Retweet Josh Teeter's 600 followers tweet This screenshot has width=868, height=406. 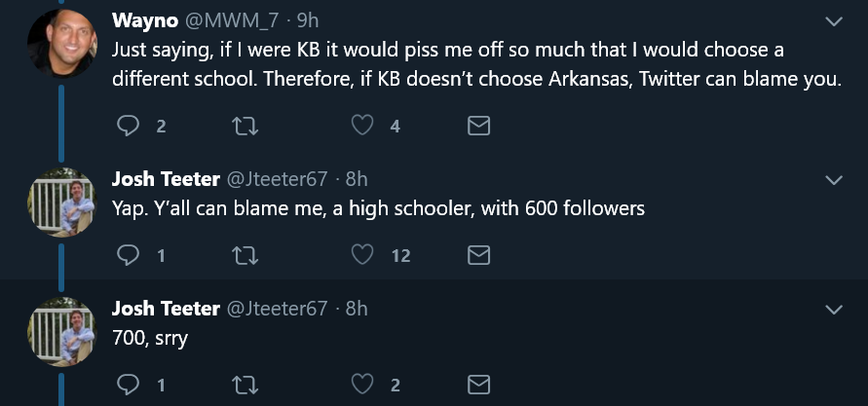(245, 255)
